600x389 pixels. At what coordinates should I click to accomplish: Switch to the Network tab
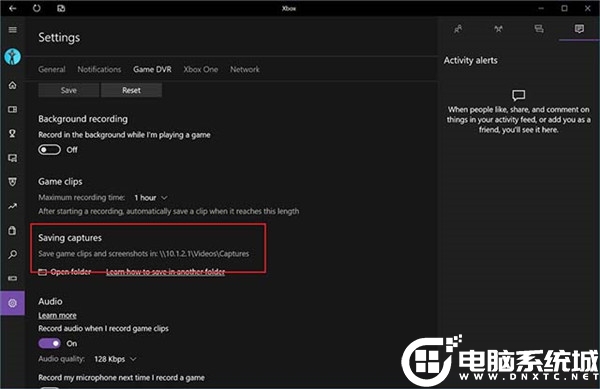click(245, 69)
